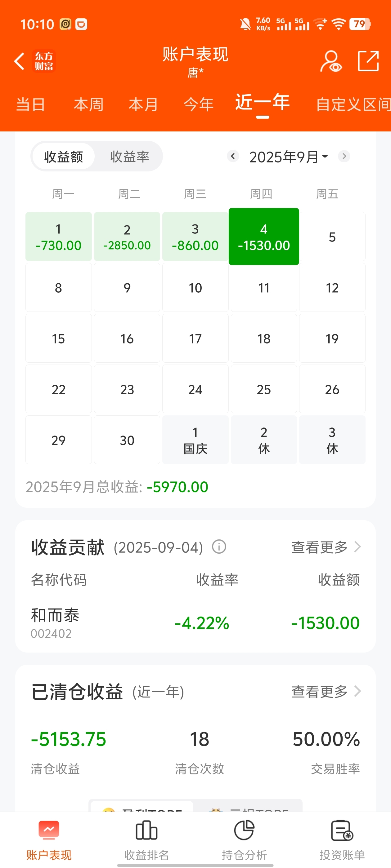Select September 2 with -2850.00
The width and height of the screenshot is (391, 868).
(x=127, y=237)
